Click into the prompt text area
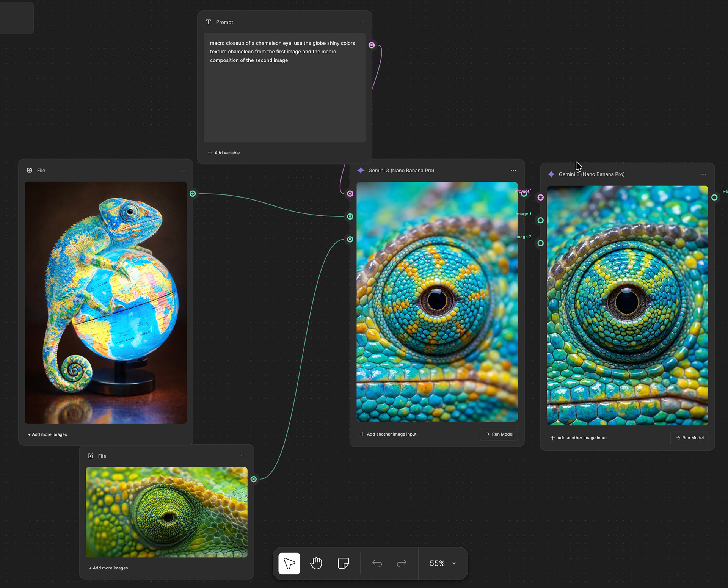This screenshot has height=588, width=728. click(x=285, y=88)
